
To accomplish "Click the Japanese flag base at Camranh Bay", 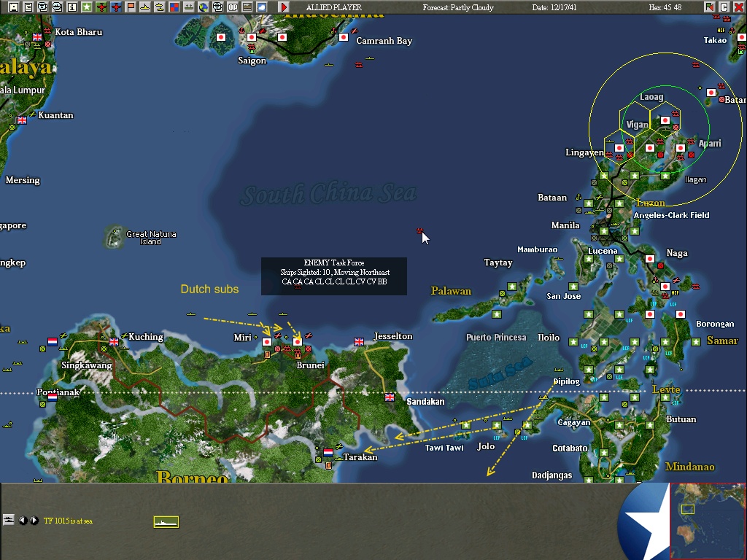I will pos(344,37).
